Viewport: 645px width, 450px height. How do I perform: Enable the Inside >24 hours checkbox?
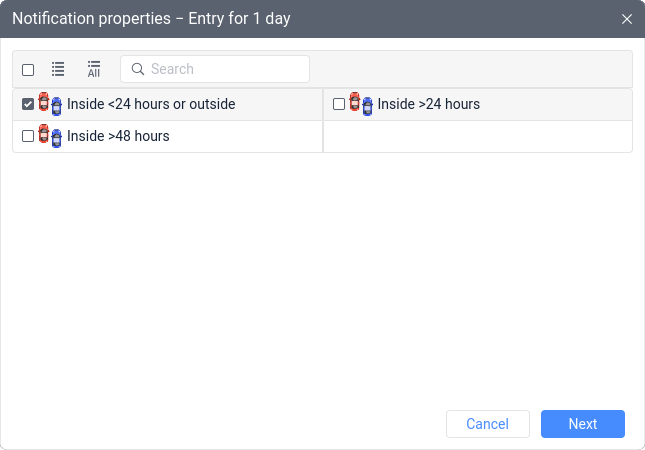click(x=339, y=104)
